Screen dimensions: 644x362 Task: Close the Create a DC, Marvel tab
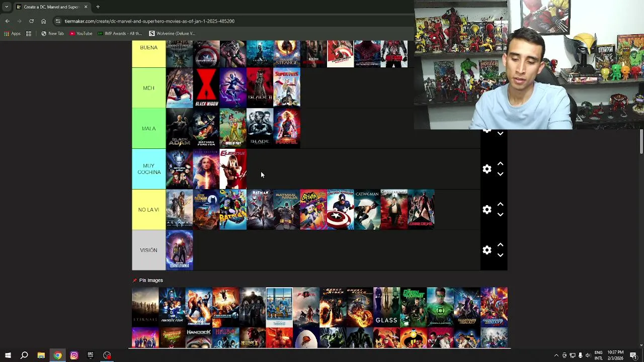86,7
